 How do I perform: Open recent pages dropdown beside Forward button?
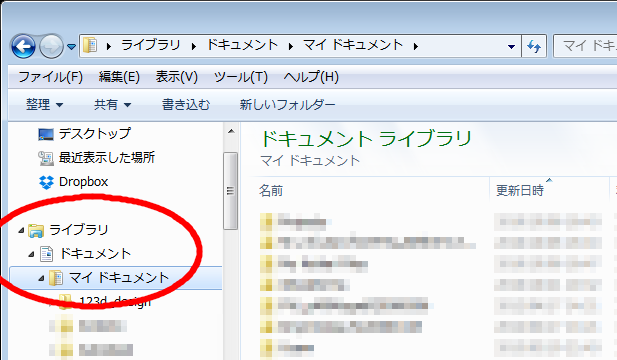pos(71,47)
